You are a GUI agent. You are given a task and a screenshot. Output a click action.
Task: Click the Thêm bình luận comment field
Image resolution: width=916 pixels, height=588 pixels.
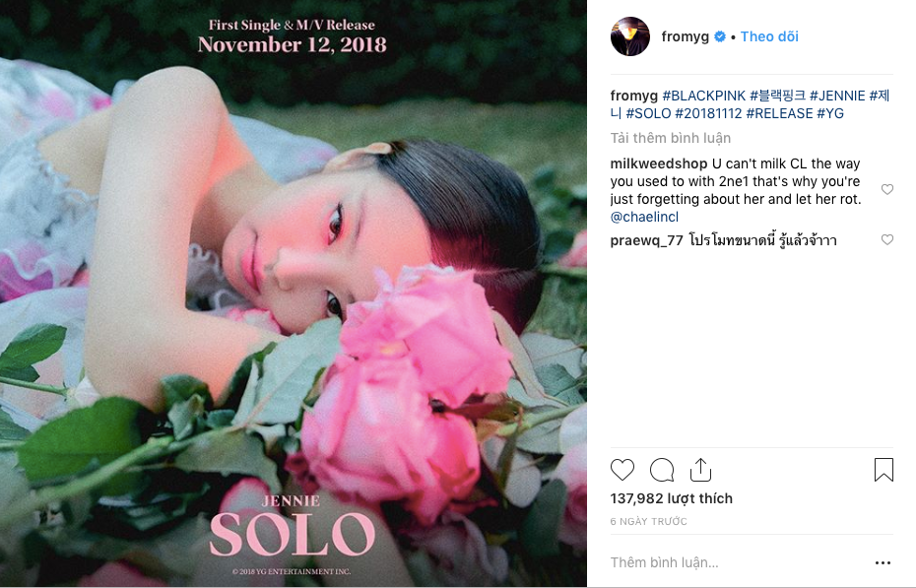tap(736, 562)
